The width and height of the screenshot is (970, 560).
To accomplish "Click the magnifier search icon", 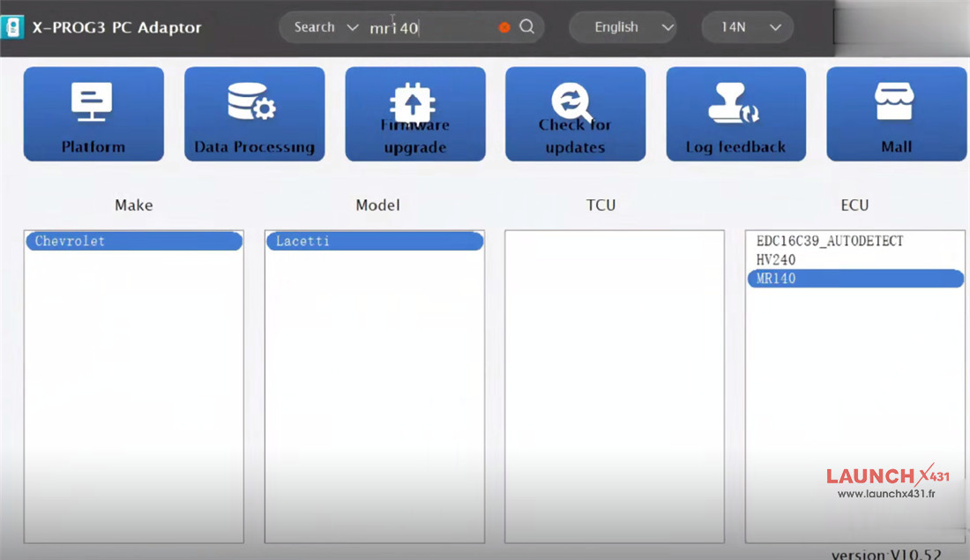I will pyautogui.click(x=527, y=26).
